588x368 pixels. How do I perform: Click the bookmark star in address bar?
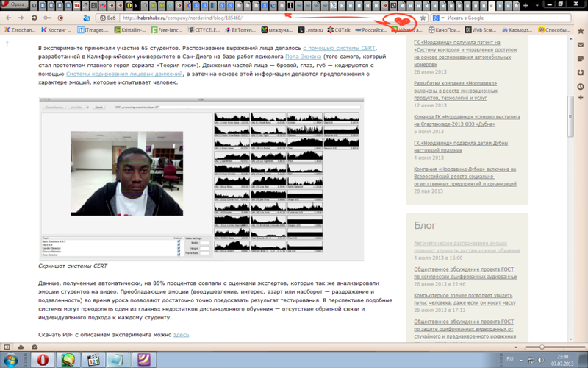(423, 17)
